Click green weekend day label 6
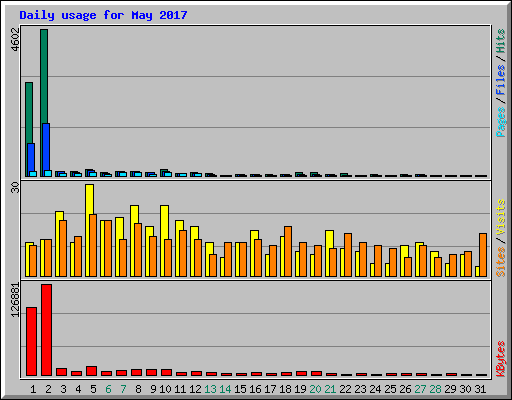This screenshot has height=400, width=512. [x=108, y=389]
